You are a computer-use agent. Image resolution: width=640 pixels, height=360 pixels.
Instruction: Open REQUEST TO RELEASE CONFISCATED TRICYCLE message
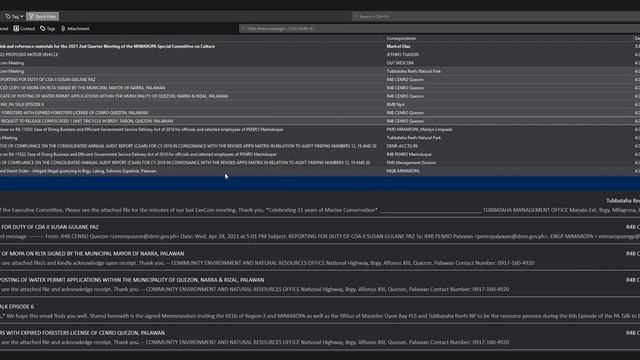320,121
